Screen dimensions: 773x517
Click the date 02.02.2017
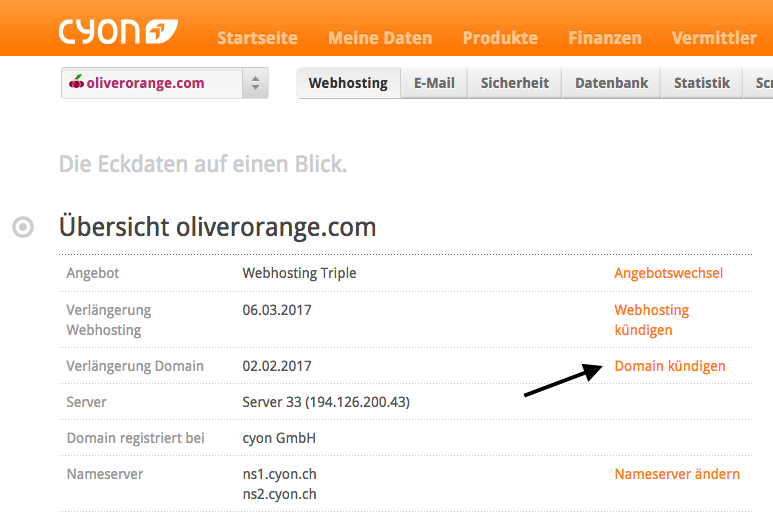pos(277,366)
